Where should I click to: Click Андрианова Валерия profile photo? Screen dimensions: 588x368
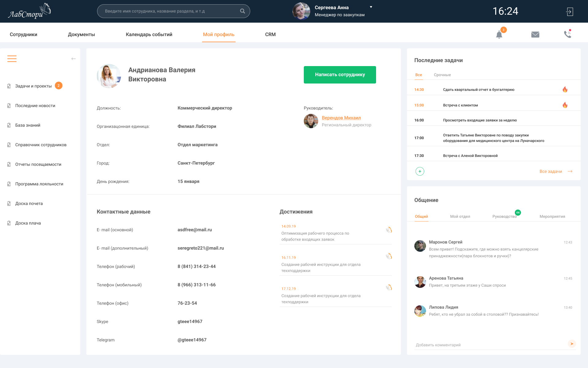point(109,76)
